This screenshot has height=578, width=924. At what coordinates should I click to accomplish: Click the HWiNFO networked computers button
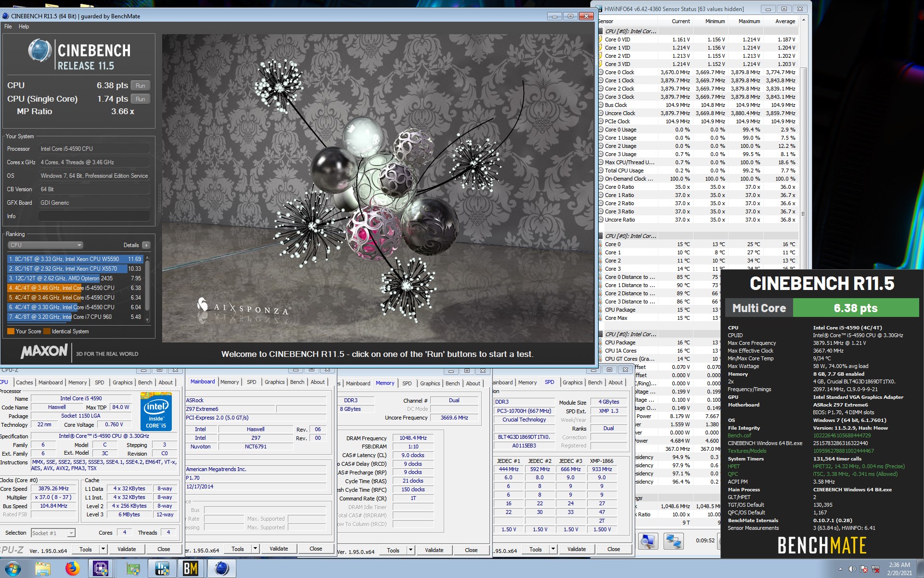(673, 541)
